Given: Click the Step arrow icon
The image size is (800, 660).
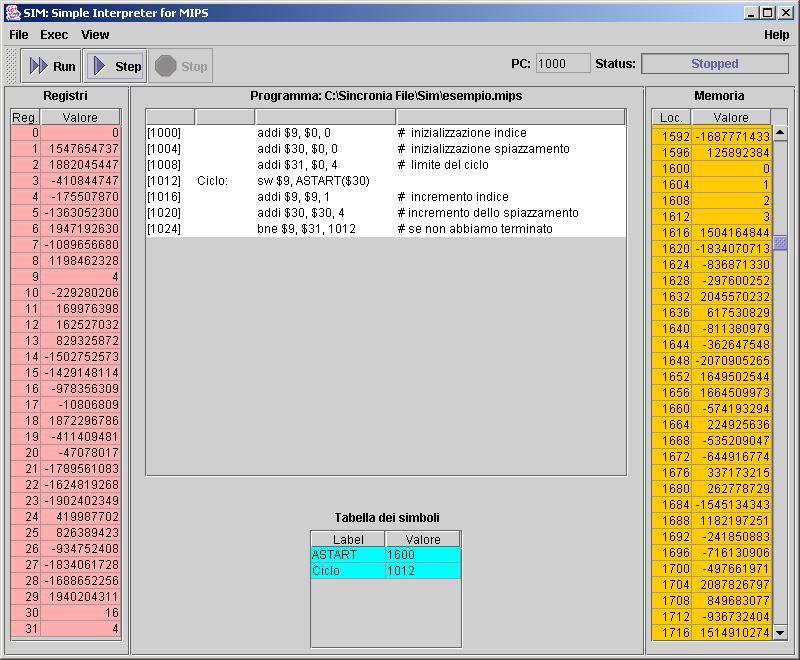Looking at the screenshot, I should pyautogui.click(x=99, y=66).
